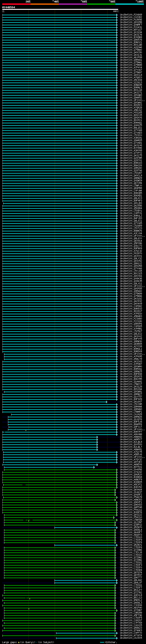Select the UniRef100_A7P4Y4 label
Image resolution: width=146 pixels, height=644 pixels.
(131, 67)
